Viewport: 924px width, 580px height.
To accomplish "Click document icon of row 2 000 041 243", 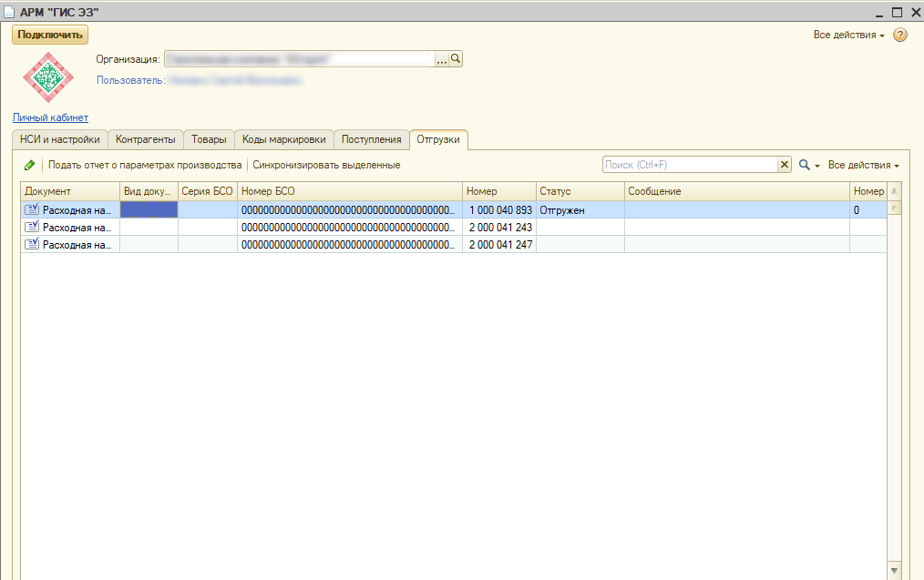I will tap(32, 228).
